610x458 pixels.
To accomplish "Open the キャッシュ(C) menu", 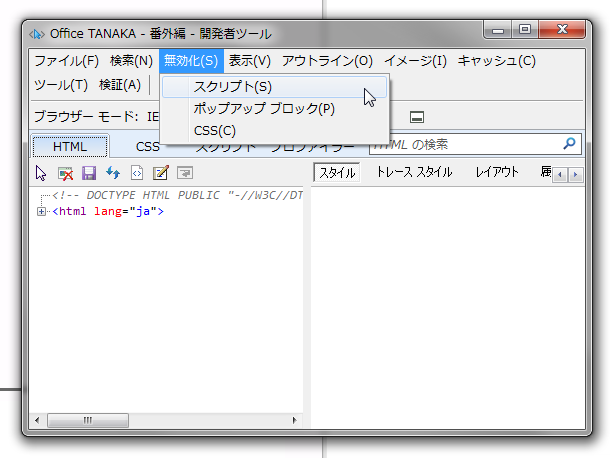I will point(496,61).
